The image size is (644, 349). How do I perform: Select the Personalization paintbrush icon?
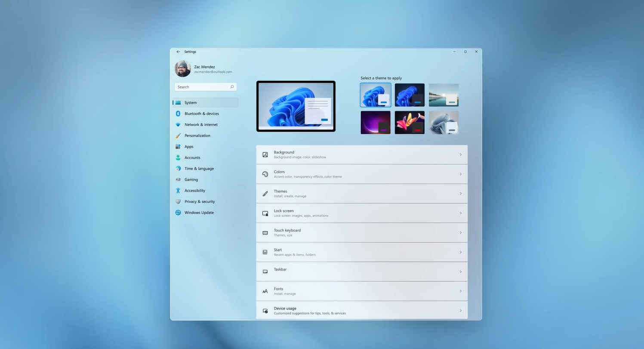[178, 136]
